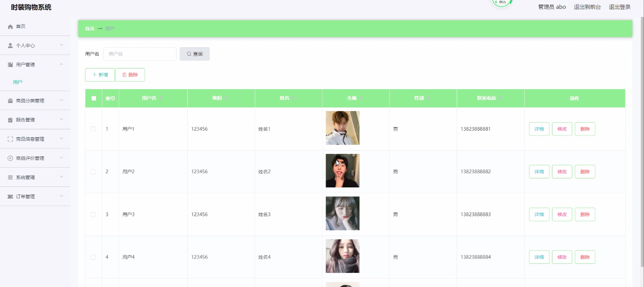Click the ticket icon for 订单管理
The width and height of the screenshot is (644, 287).
pyautogui.click(x=10, y=196)
